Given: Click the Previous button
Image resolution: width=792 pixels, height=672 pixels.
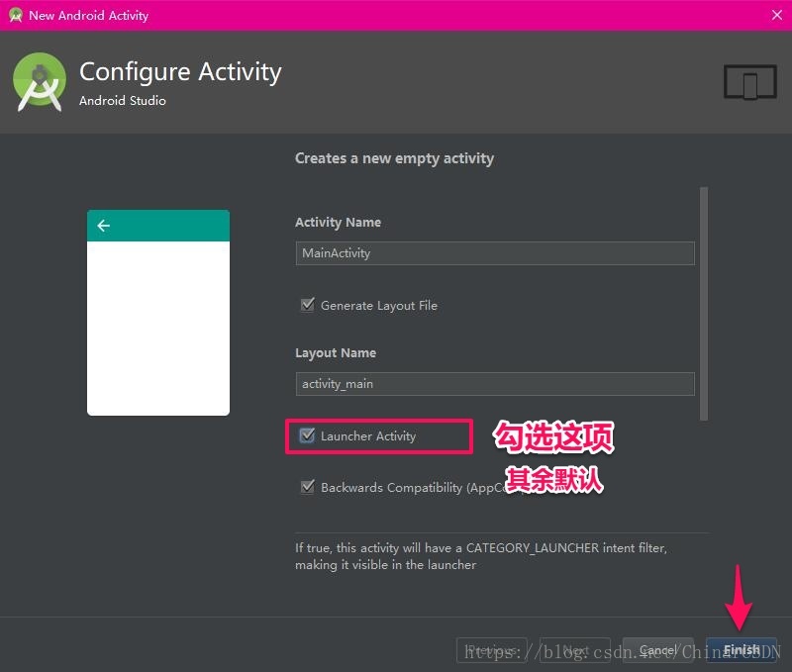Looking at the screenshot, I should [492, 650].
